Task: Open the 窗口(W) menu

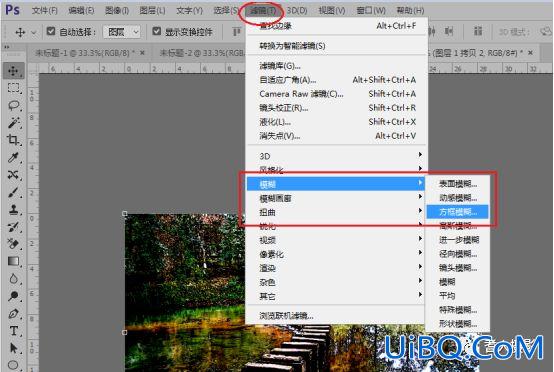Action: [371, 11]
